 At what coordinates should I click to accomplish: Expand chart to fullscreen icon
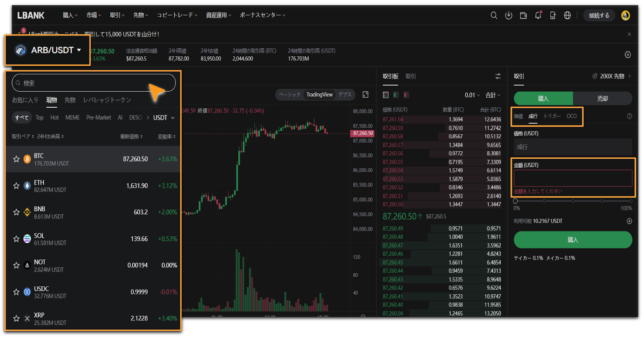click(x=365, y=95)
